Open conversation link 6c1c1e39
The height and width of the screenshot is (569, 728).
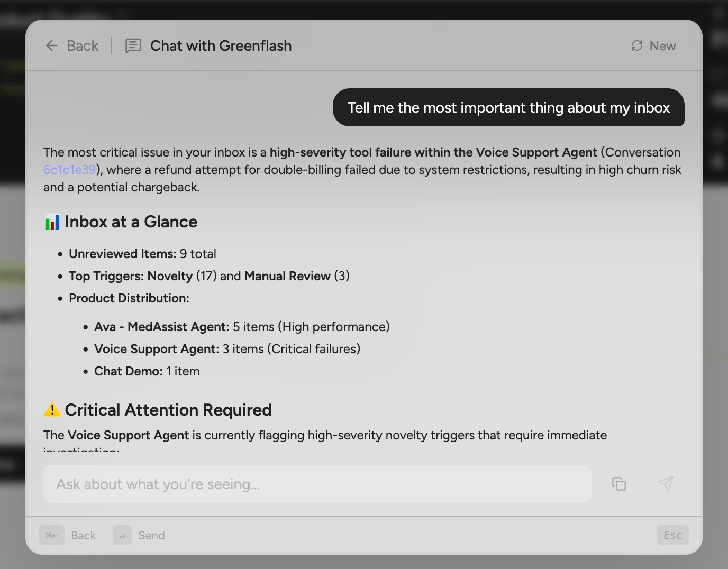[x=69, y=170]
